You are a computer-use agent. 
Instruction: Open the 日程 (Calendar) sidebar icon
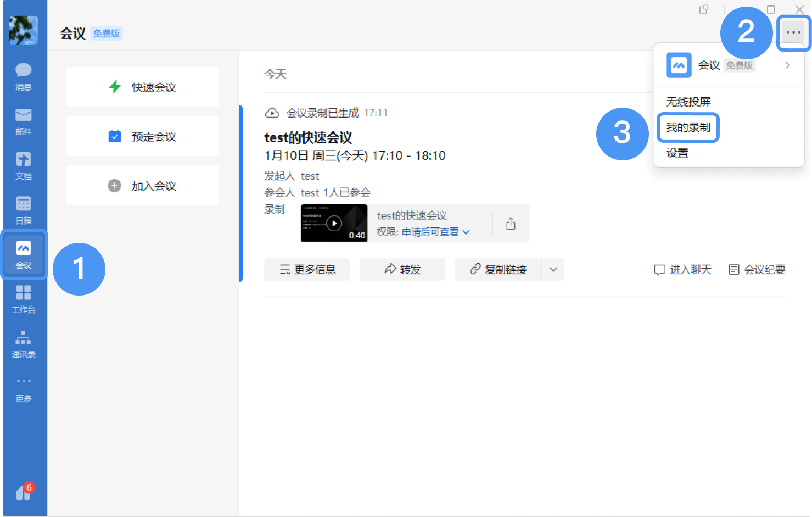pyautogui.click(x=24, y=209)
